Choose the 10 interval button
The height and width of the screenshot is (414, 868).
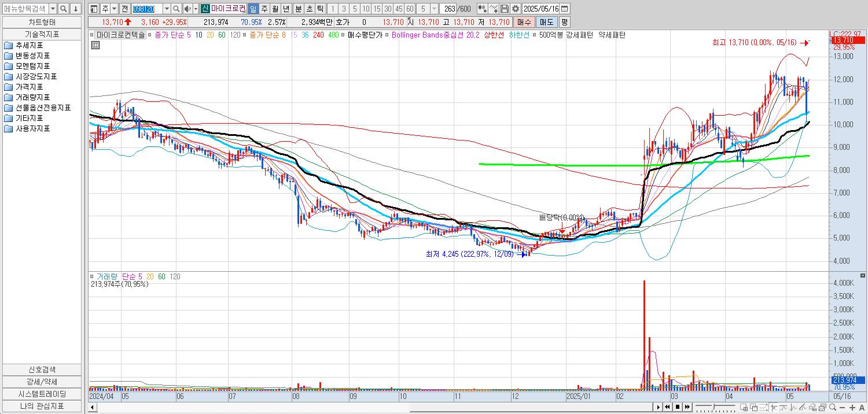click(366, 9)
